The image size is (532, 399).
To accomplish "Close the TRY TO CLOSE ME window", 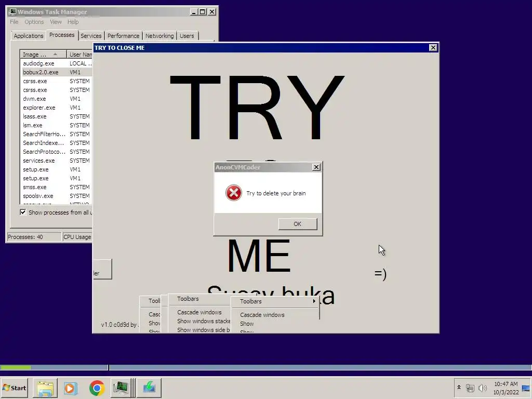I will (433, 47).
